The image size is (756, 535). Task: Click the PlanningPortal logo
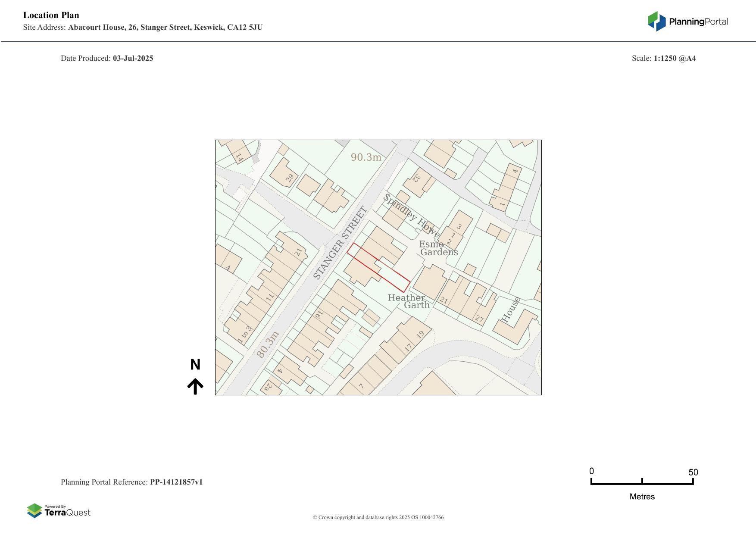click(x=687, y=22)
